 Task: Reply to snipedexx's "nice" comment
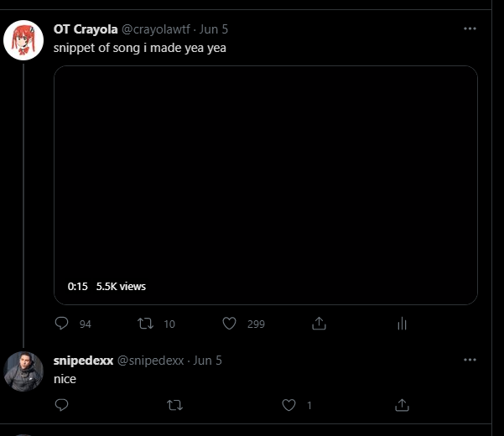pos(61,405)
